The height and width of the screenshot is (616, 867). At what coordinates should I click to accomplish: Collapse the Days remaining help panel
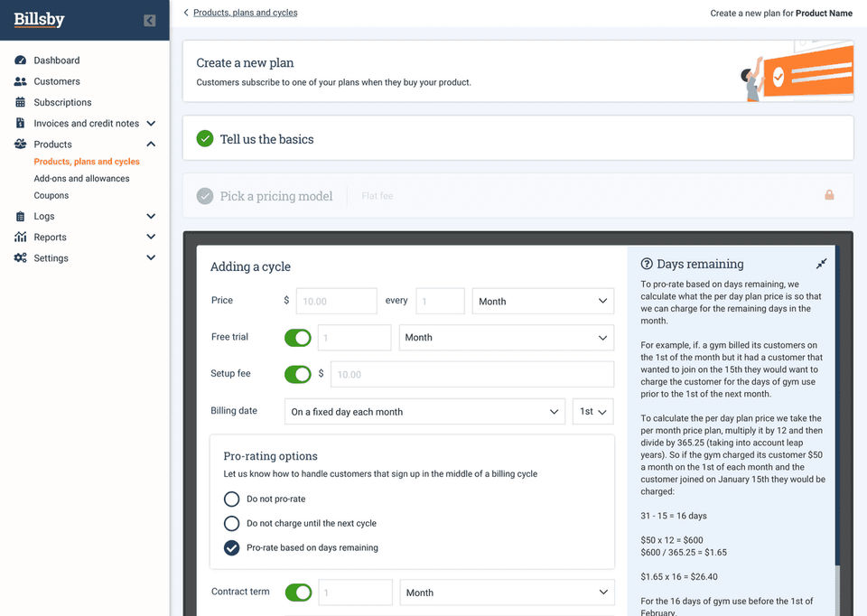tap(822, 264)
